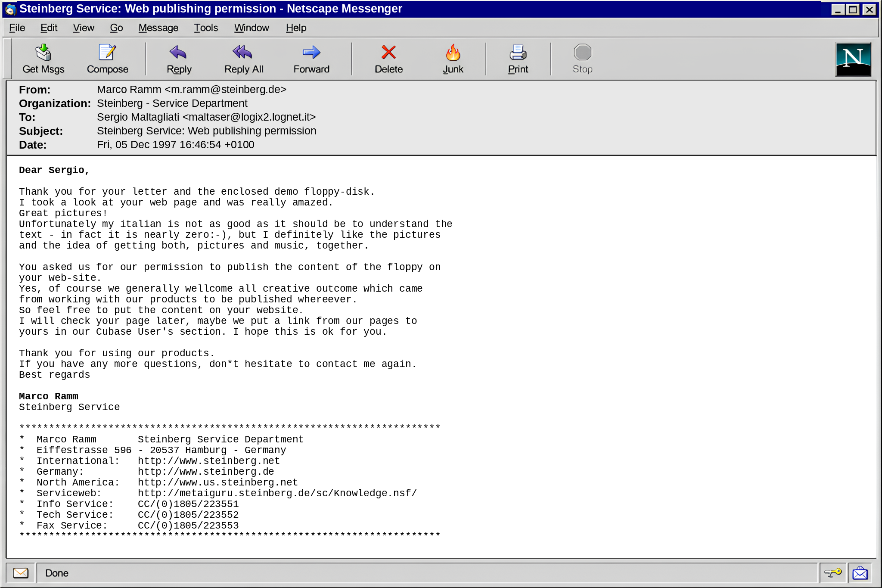Open http://www.steinberg.net link

coord(208,461)
